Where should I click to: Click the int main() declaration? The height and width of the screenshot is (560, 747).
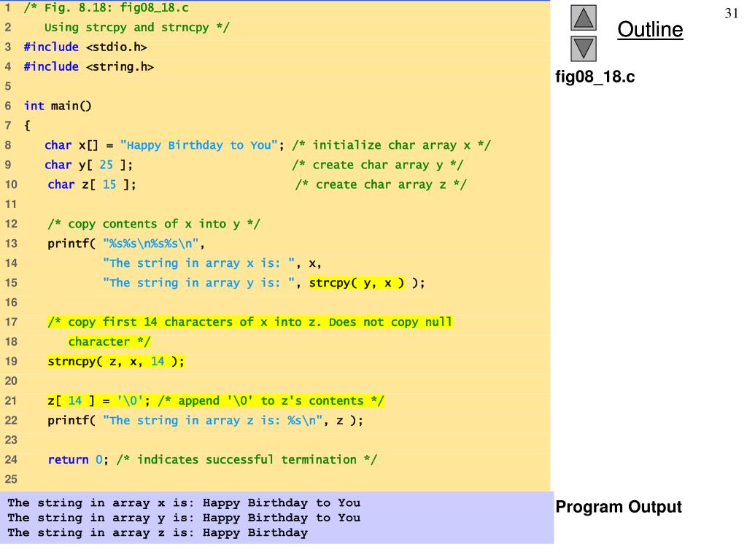click(x=57, y=106)
